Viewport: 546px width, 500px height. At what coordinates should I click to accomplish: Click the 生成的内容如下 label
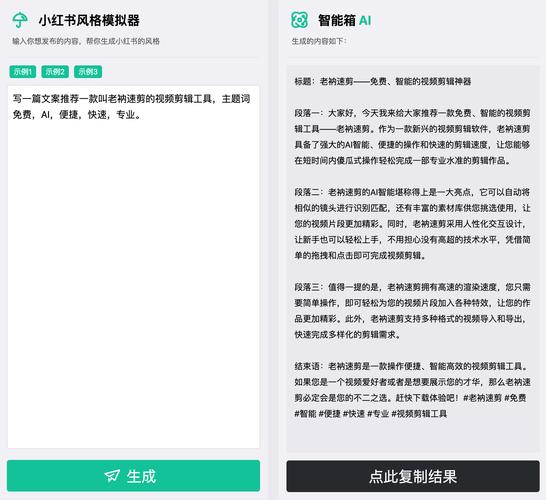pyautogui.click(x=319, y=41)
